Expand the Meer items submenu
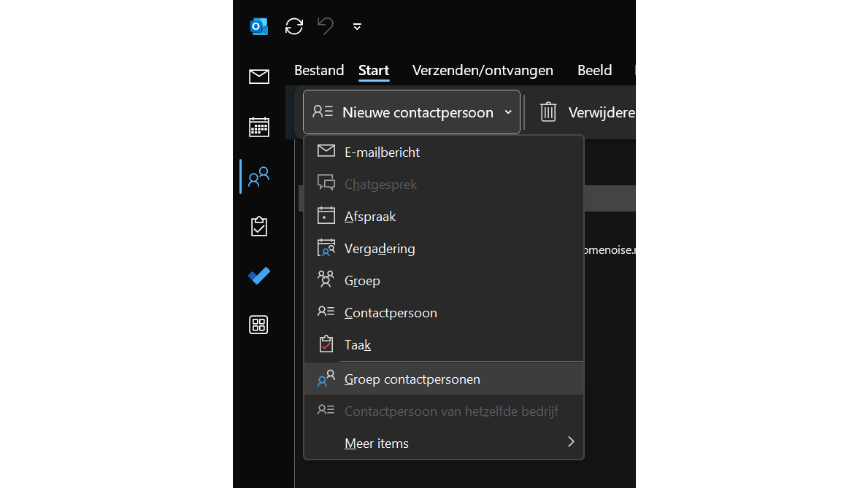868x488 pixels. 570,442
